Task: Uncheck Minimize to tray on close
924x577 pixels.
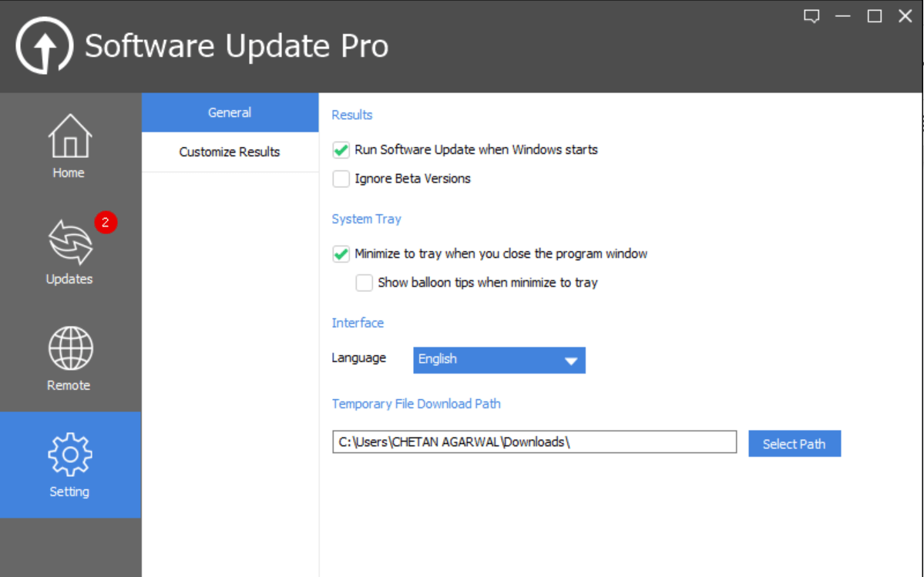Action: 341,253
